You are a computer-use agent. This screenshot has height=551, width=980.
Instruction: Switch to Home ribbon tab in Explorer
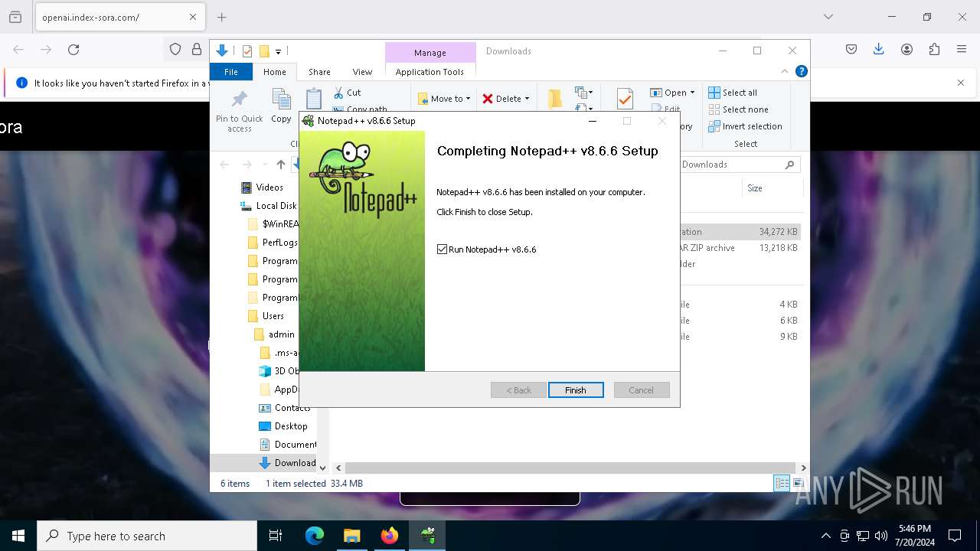tap(275, 72)
